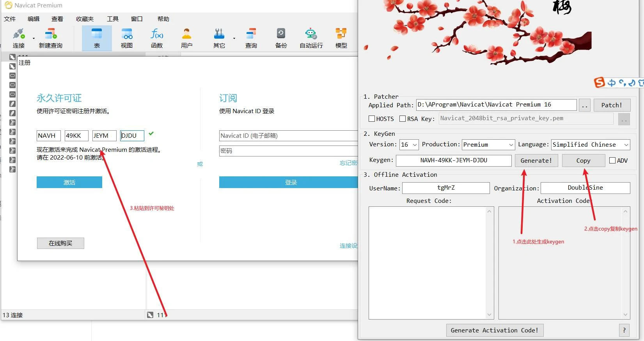Toggle the Sogou 中 language mode icon
The image size is (644, 341).
(x=612, y=83)
